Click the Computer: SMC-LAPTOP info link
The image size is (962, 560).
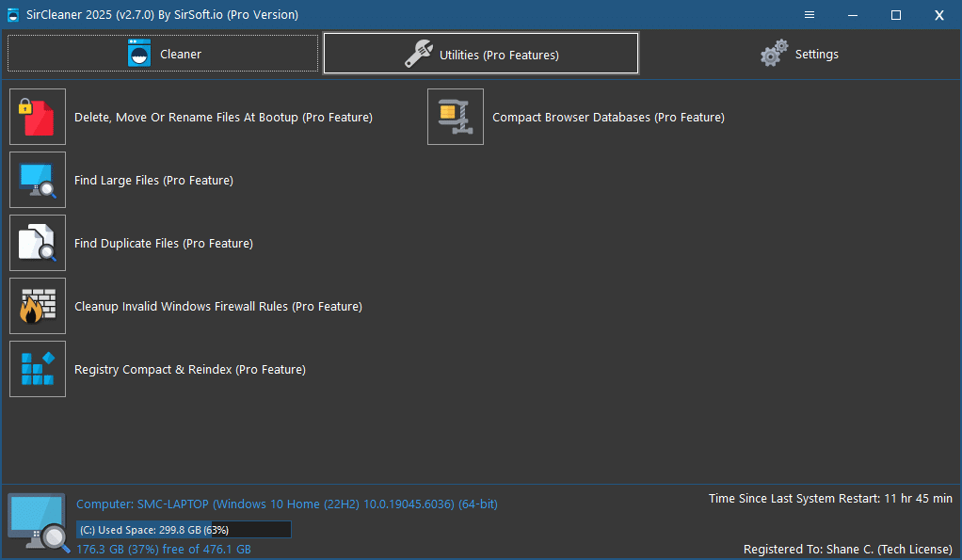pos(287,504)
